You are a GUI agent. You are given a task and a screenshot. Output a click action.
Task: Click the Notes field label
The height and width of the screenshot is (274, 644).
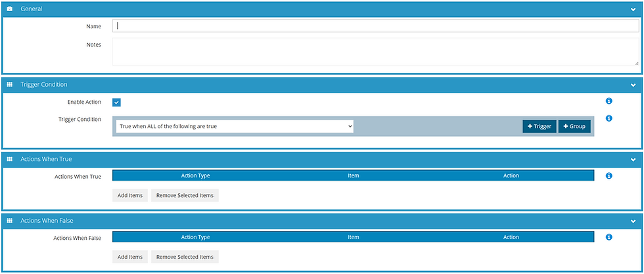coord(94,45)
